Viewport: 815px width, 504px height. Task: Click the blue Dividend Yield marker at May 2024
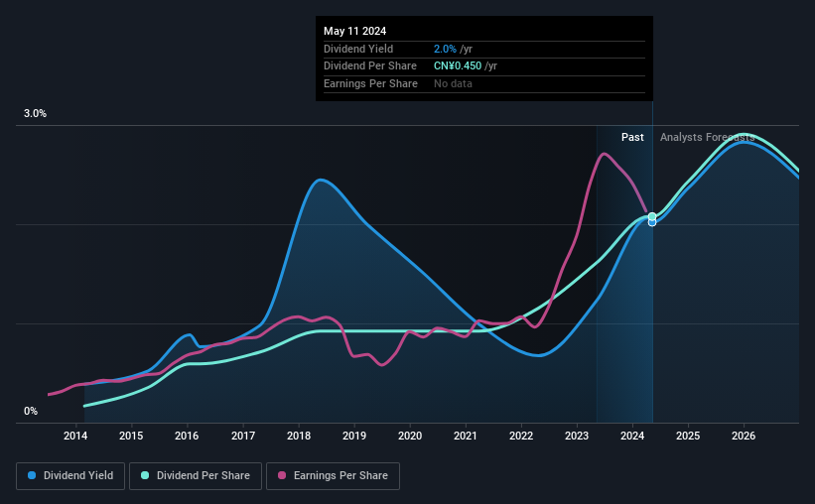coord(652,223)
